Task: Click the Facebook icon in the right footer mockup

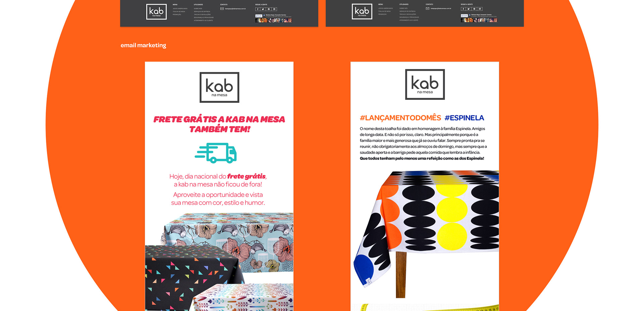Action: pyautogui.click(x=463, y=9)
